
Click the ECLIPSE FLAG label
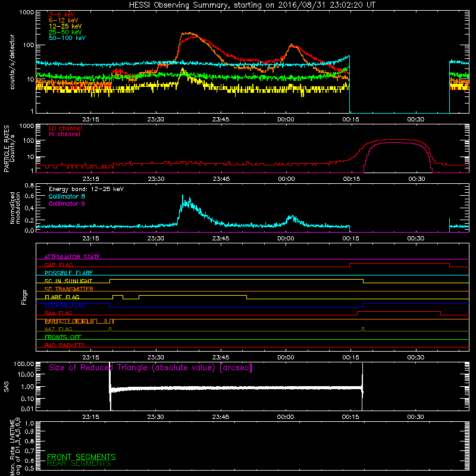pyautogui.click(x=65, y=305)
